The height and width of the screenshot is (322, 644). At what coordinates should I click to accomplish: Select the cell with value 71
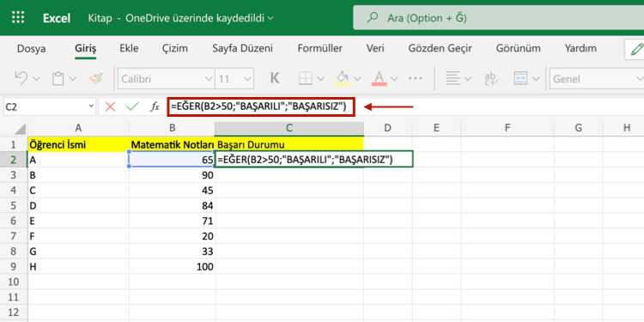tap(172, 221)
